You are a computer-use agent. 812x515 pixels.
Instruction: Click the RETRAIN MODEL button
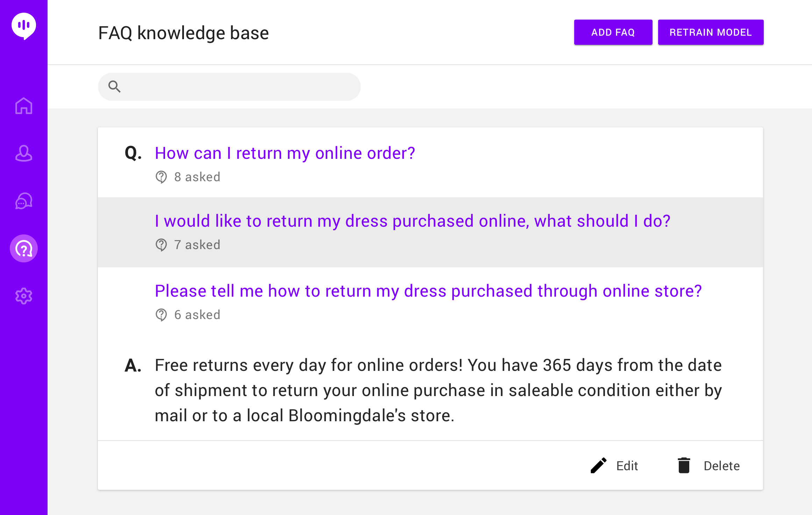pyautogui.click(x=711, y=32)
